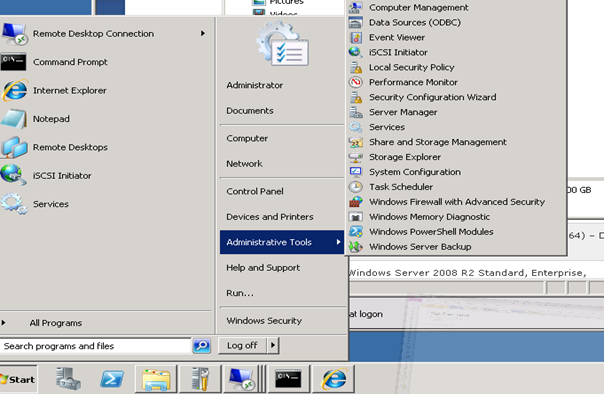Open Computer from Start menu
Image resolution: width=604 pixels, height=394 pixels.
(x=247, y=138)
